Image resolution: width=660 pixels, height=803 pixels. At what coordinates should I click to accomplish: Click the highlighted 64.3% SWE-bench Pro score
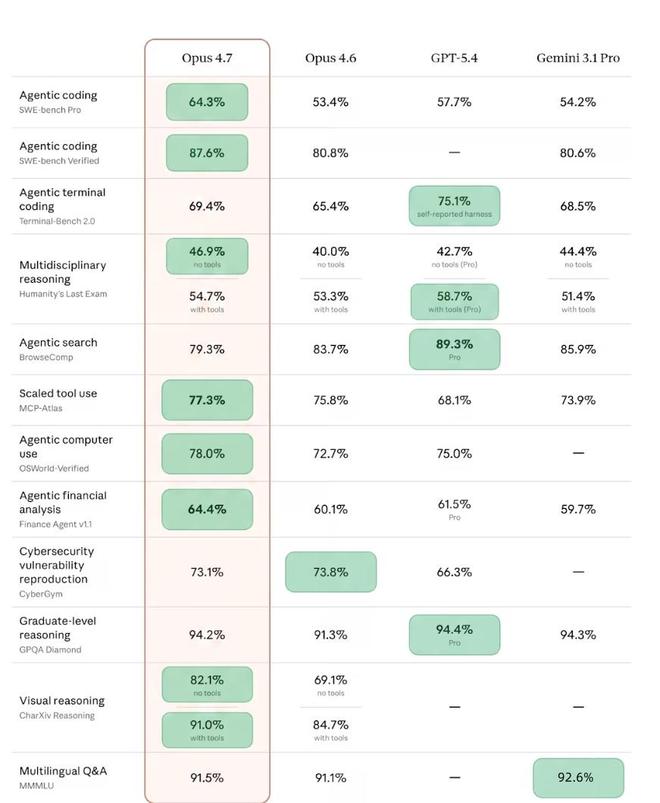coord(207,102)
